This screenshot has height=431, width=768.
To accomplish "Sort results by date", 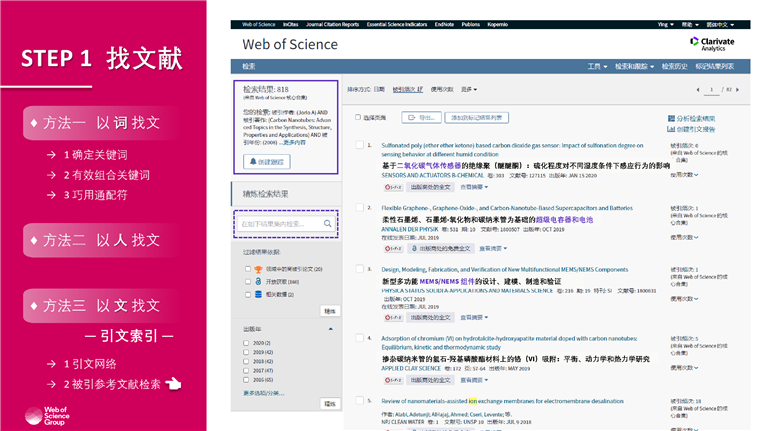I will [380, 90].
